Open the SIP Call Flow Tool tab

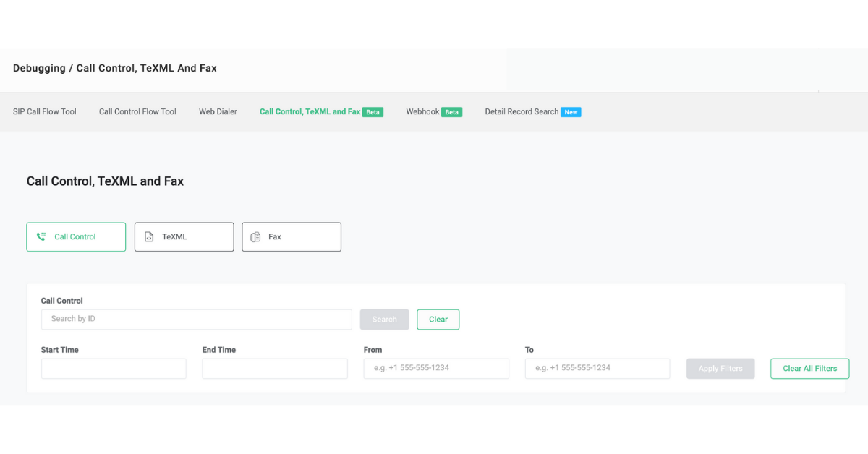point(45,111)
